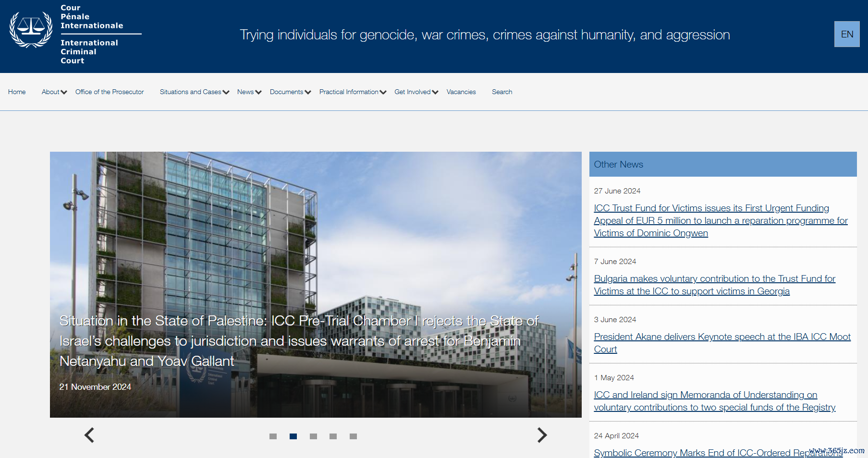Open Trust Fund Dominic Ongwen appeal article
Screen dimensions: 868x458
(721, 220)
